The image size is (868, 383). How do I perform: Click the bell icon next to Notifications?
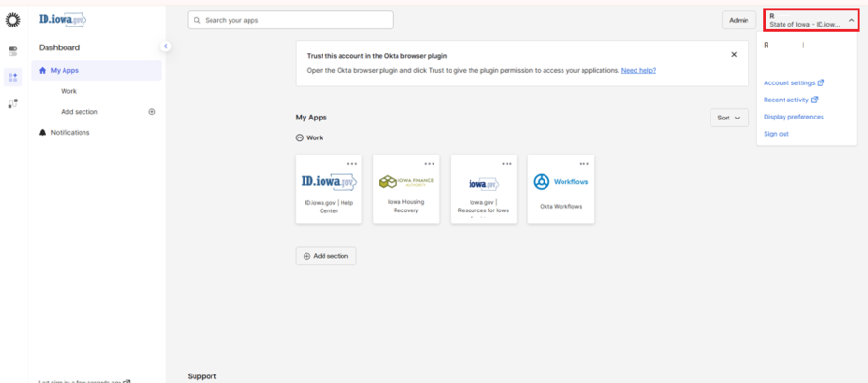pyautogui.click(x=42, y=133)
